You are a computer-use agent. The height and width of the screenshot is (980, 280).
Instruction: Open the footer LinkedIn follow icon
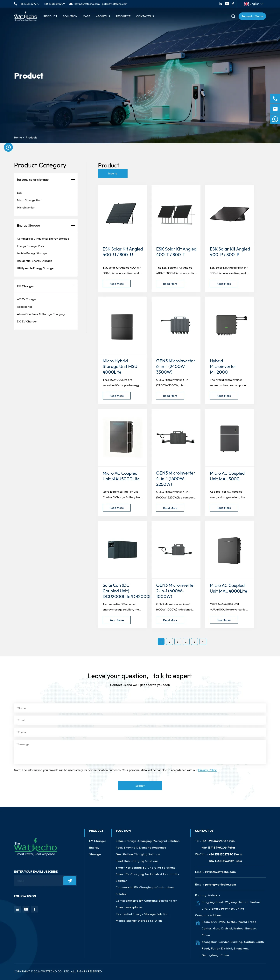(17, 909)
